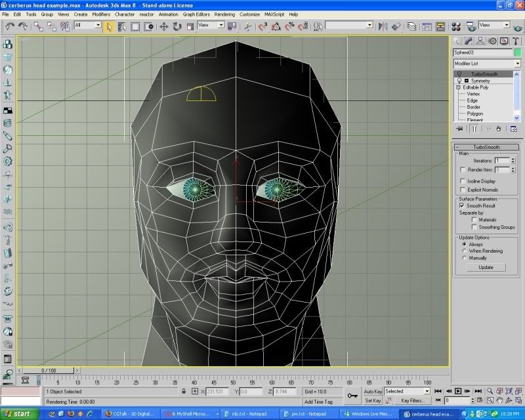This screenshot has height=420, width=525.
Task: Click the key icon for Set Keys
Action: (x=353, y=395)
